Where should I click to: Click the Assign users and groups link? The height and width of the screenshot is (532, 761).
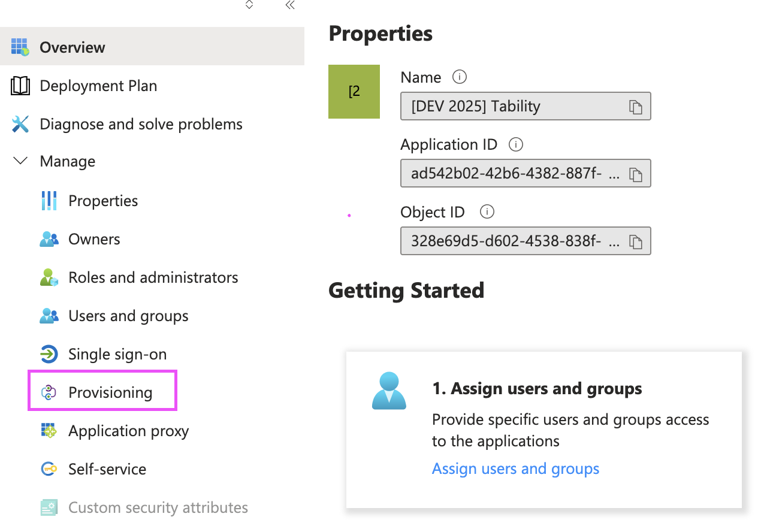515,468
